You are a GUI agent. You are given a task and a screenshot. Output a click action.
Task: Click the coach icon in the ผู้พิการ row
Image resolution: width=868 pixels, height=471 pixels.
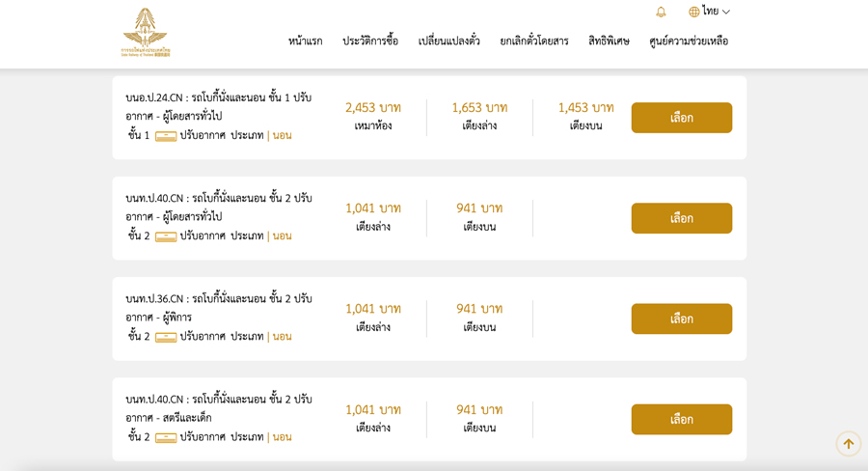pyautogui.click(x=166, y=337)
